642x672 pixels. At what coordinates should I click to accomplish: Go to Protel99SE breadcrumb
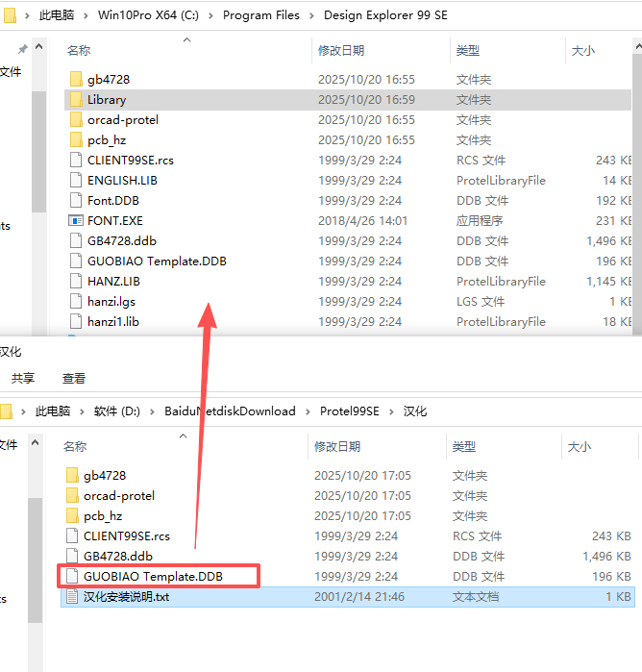pos(349,411)
